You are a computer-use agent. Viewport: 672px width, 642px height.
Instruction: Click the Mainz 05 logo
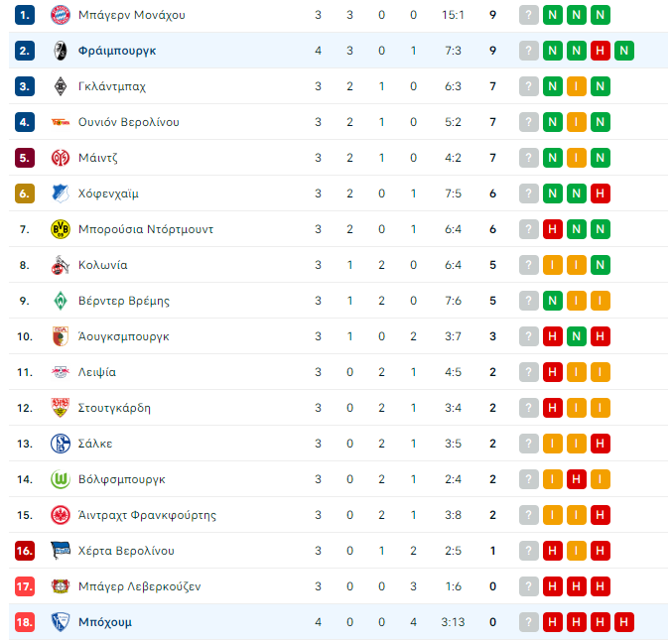tap(60, 158)
